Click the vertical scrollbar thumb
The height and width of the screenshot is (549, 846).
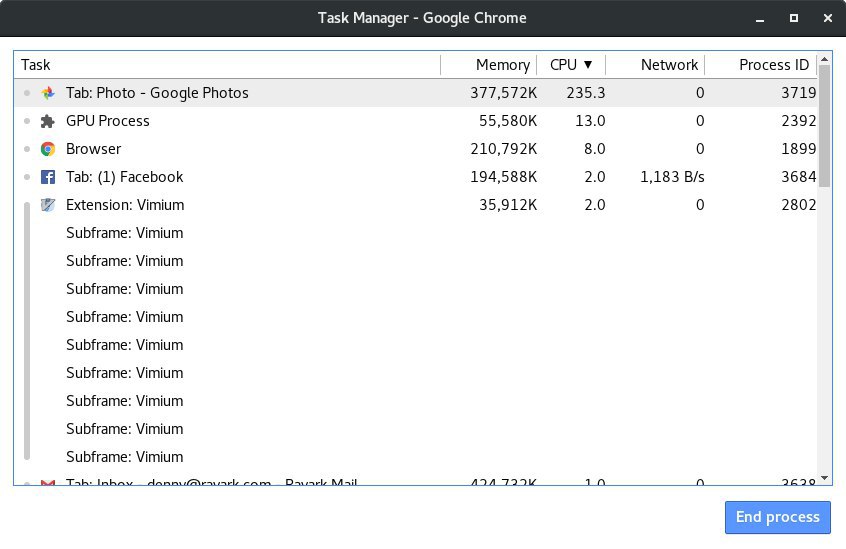click(x=824, y=126)
